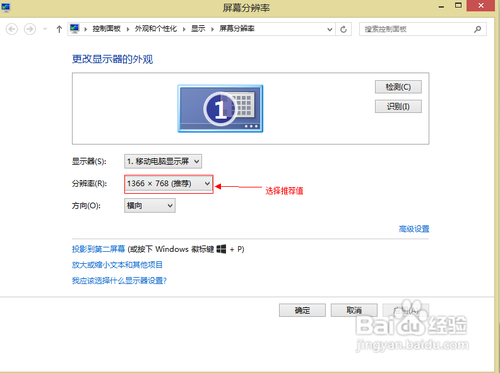Open the 方向(O) orientation dropdown
Viewport: 500px width, 373px height.
(150, 206)
